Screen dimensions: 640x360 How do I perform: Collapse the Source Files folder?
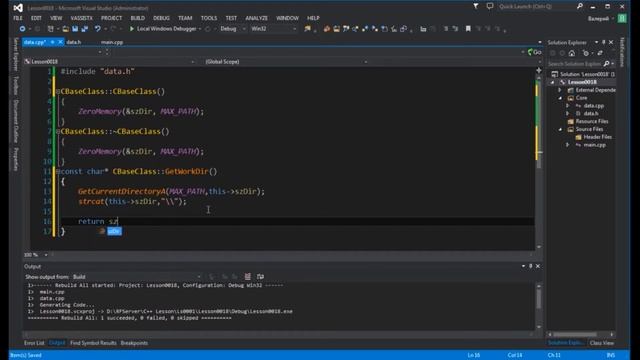560,129
